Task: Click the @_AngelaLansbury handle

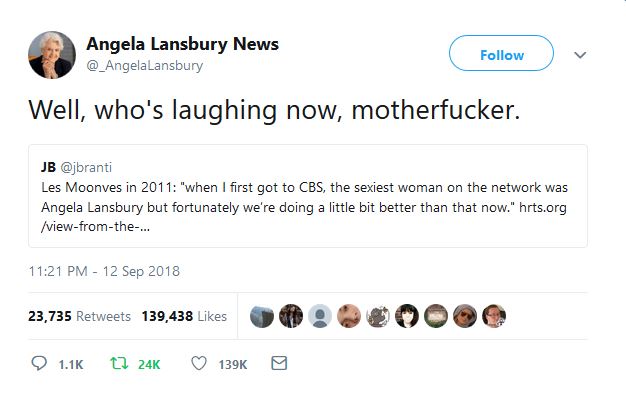Action: click(x=144, y=66)
